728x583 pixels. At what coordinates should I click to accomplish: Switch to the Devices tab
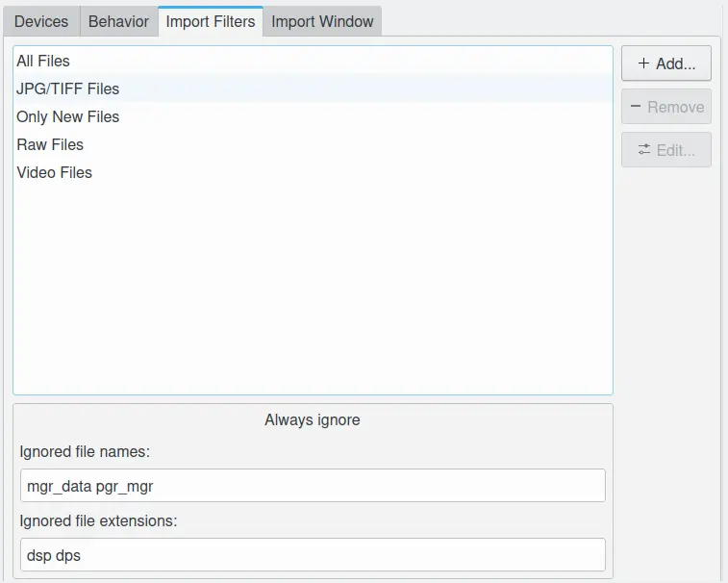click(41, 21)
